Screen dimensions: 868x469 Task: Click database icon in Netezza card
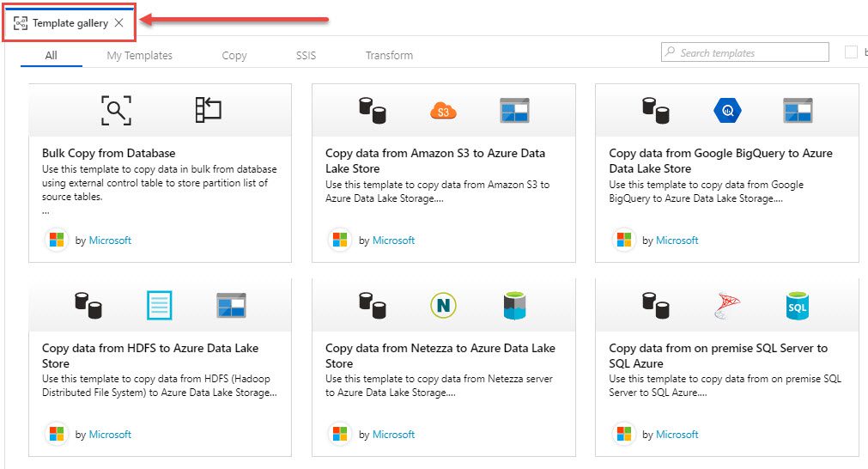coord(373,306)
